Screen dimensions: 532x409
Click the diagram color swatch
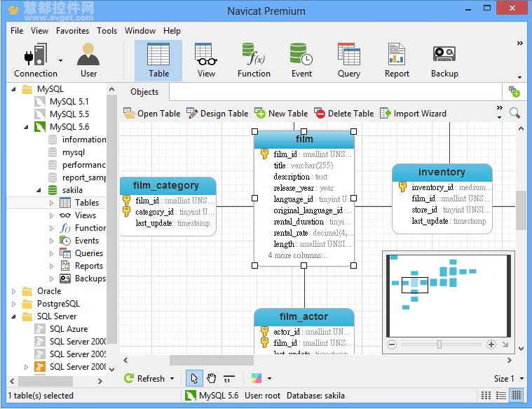pos(257,378)
